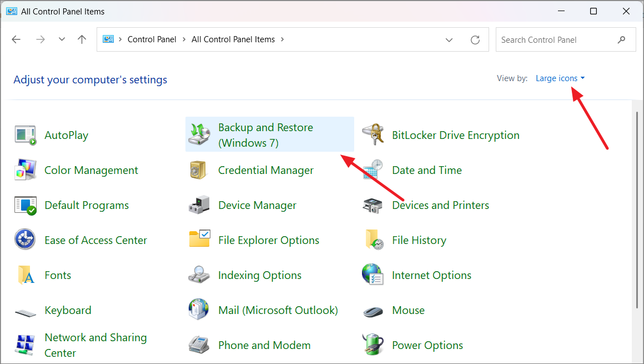
Task: Open Phone and Modem link
Action: point(264,345)
